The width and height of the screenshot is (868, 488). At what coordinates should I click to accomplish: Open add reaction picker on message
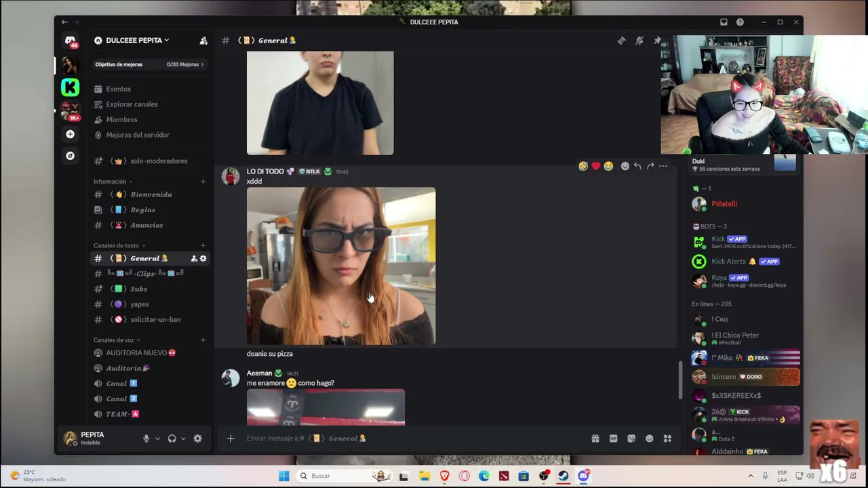coord(625,166)
